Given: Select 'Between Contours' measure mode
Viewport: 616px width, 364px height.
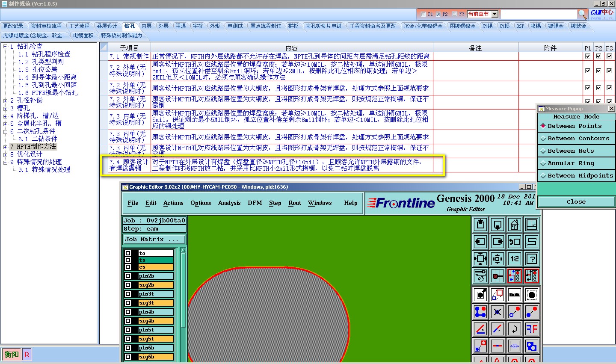Looking at the screenshot, I should (x=576, y=139).
